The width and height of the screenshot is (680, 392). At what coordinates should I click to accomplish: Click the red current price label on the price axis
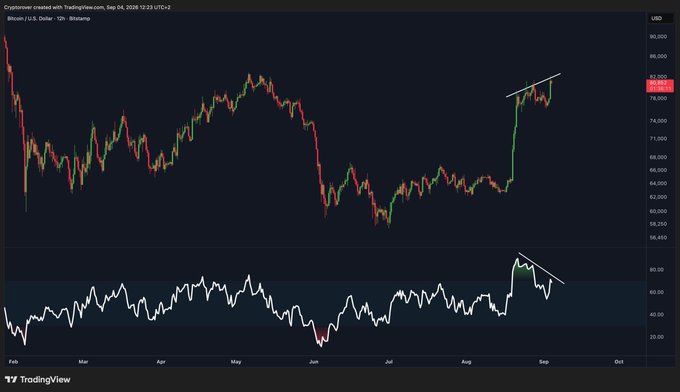click(660, 85)
